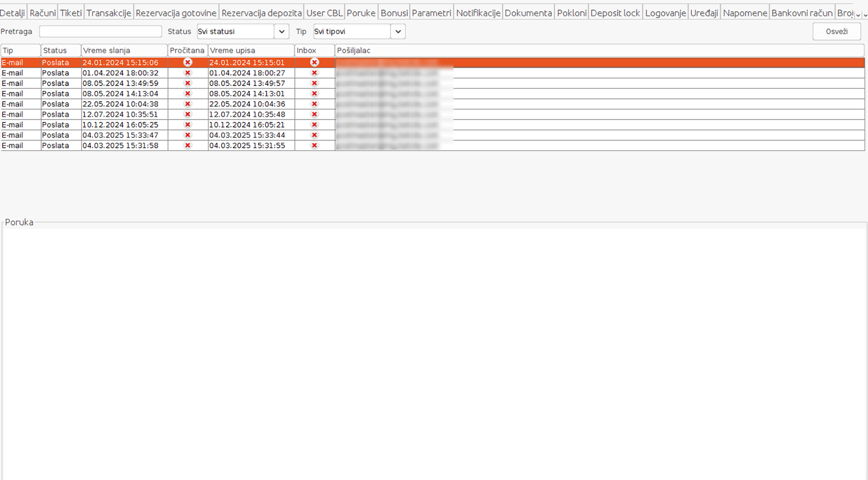This screenshot has height=480, width=868.
Task: Click the highlighted 24.01.2024 15:15:06 send time
Action: click(x=120, y=62)
